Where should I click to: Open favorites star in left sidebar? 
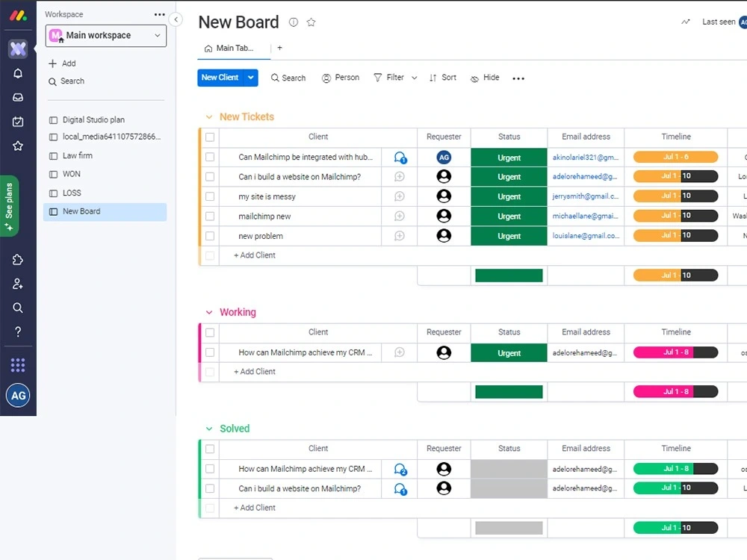pos(18,146)
